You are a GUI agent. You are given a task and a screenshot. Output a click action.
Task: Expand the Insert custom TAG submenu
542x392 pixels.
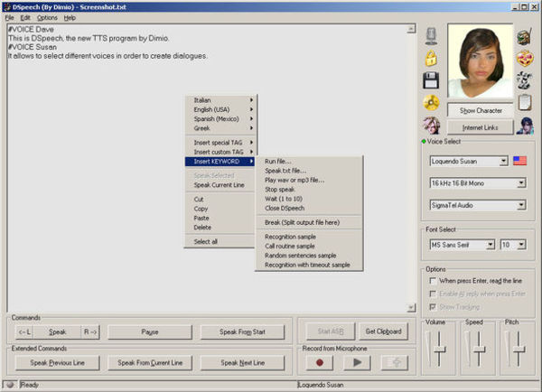click(220, 152)
